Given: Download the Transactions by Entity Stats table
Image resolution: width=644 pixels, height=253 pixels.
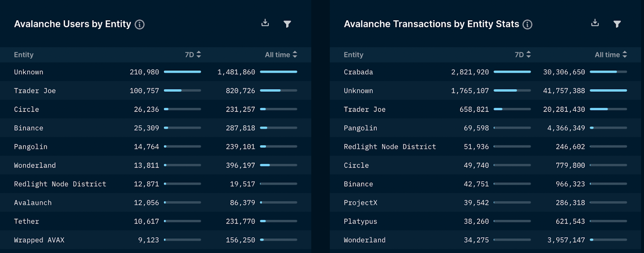Looking at the screenshot, I should coord(595,23).
